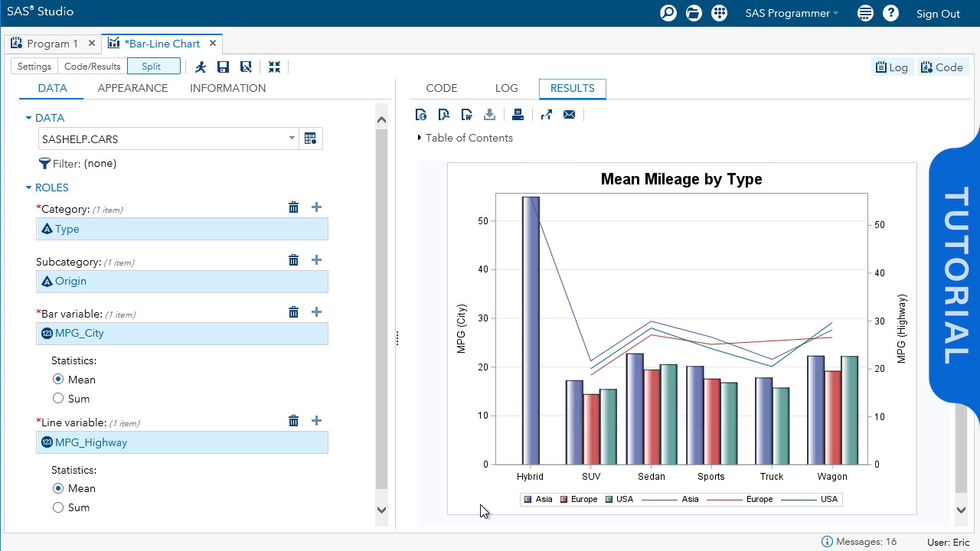Open the table browse icon next to SASHELP.CARS
This screenshot has height=551, width=980.
(x=310, y=139)
